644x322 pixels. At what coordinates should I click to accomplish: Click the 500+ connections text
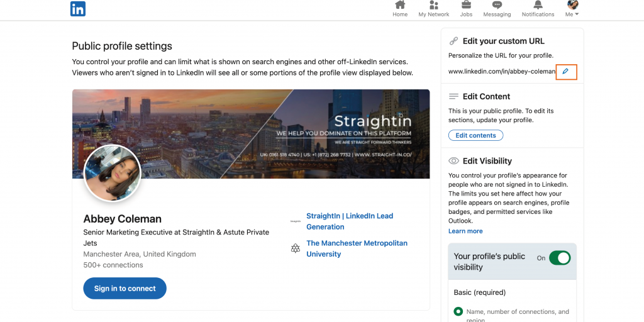(x=113, y=265)
